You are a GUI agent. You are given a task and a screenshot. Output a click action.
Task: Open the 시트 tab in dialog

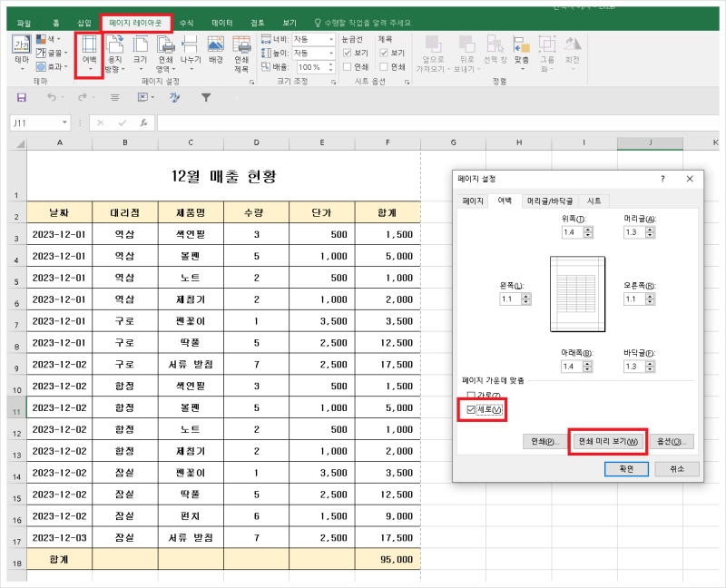(594, 201)
